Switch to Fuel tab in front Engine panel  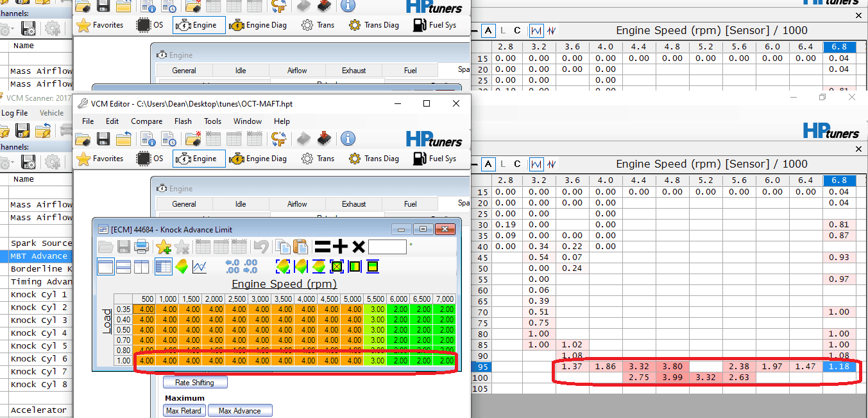pyautogui.click(x=410, y=204)
